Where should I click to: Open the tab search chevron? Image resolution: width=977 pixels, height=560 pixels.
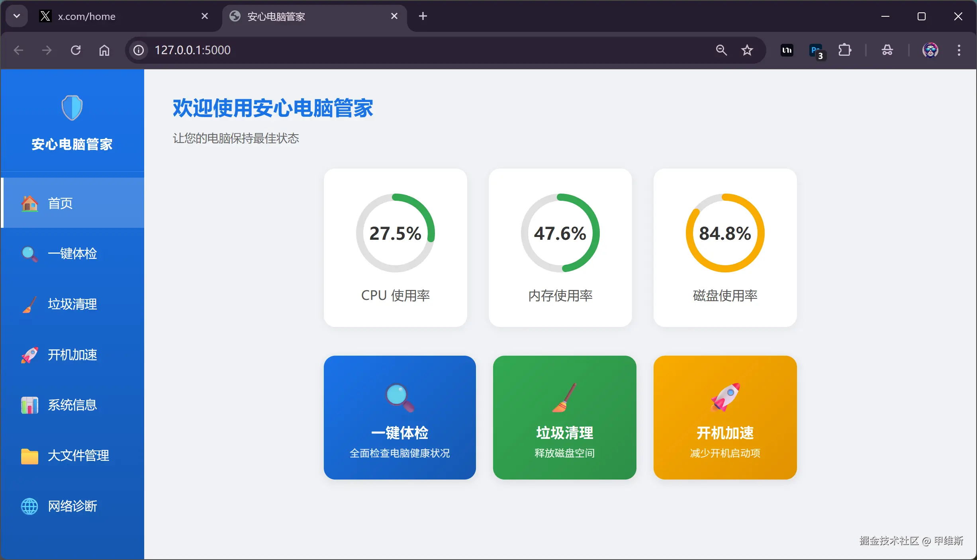pos(16,16)
